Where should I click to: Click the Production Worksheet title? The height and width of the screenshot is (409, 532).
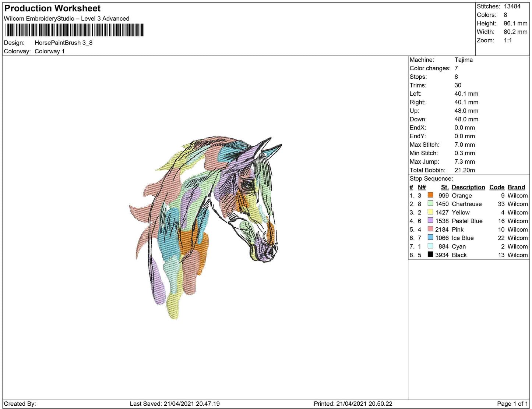(52, 8)
